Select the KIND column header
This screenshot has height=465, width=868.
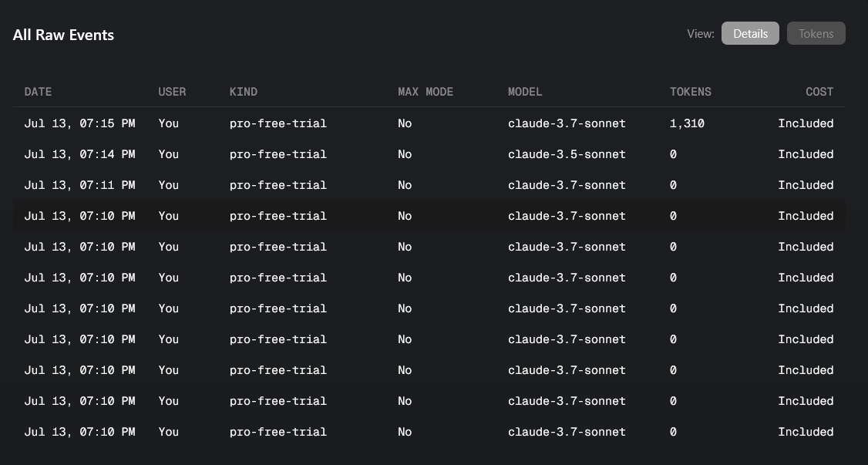pos(244,92)
